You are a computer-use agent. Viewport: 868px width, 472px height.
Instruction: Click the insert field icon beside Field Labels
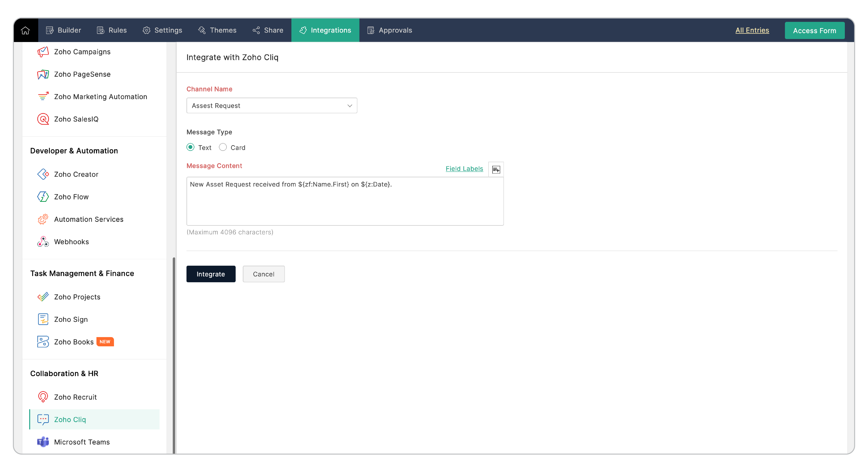click(496, 169)
